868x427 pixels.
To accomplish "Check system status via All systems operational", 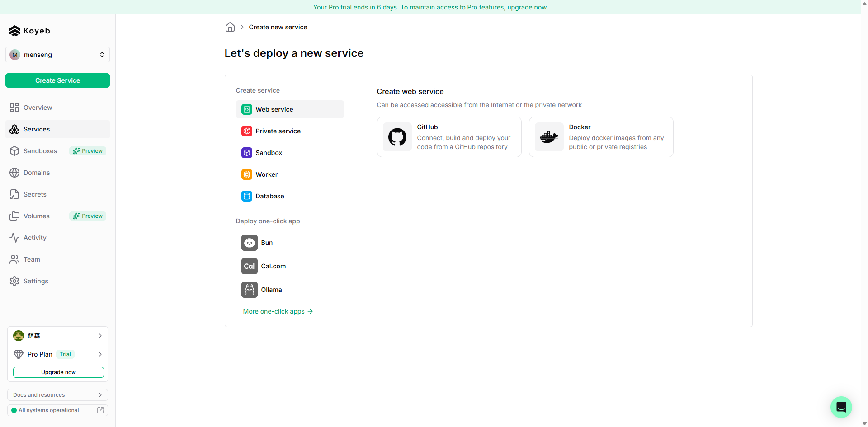I will [x=48, y=410].
